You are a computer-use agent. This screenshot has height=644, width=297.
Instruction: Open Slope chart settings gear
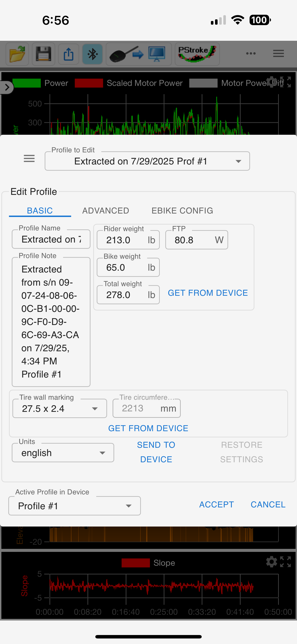click(271, 562)
